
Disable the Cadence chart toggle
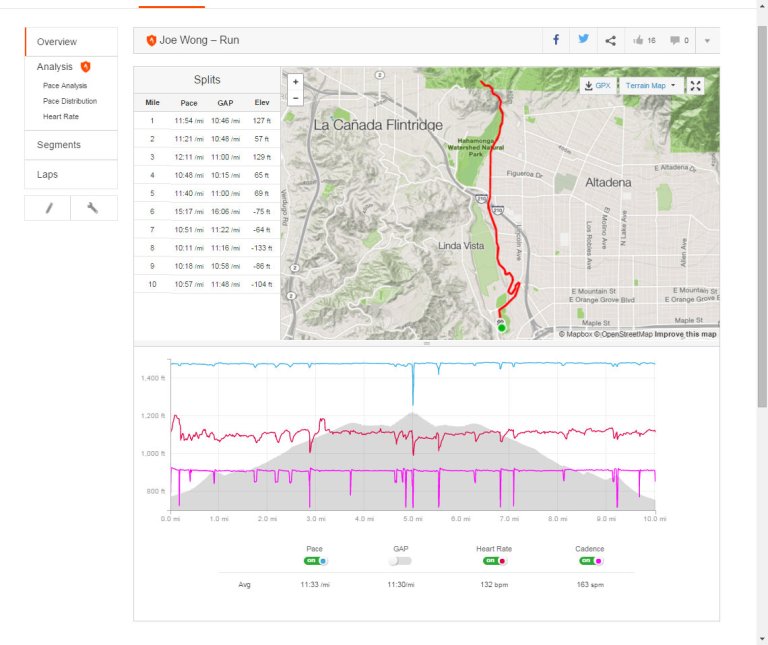[x=590, y=561]
